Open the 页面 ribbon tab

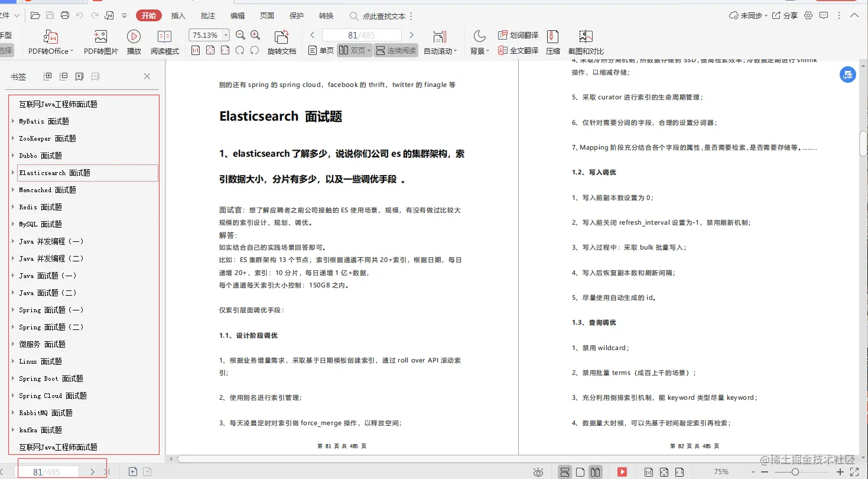pos(267,16)
